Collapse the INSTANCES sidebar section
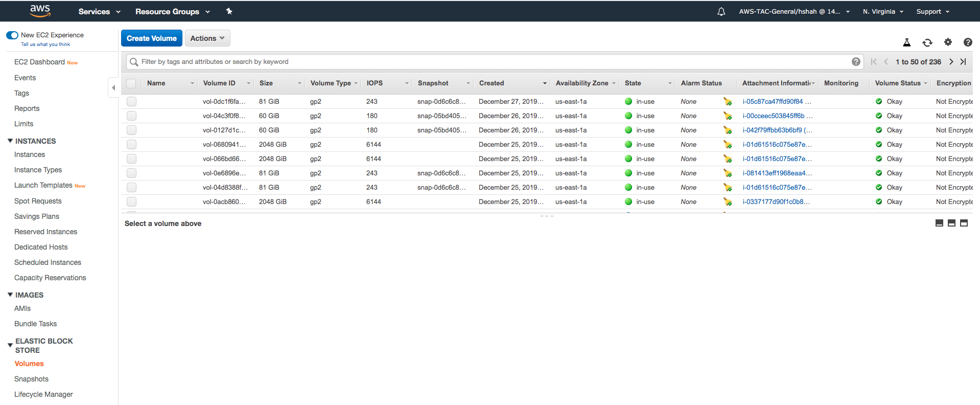This screenshot has height=405, width=980. click(10, 141)
